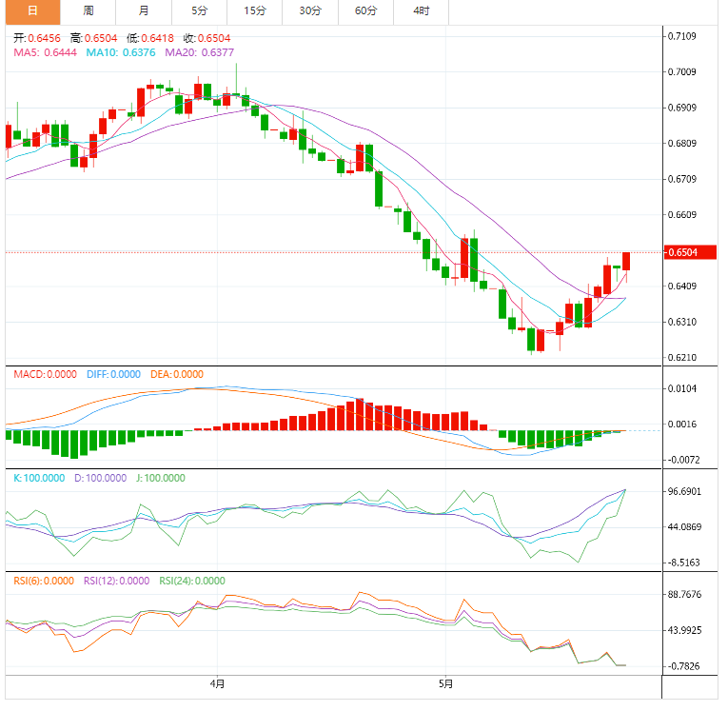Click the closing price 收:0.6504 value
728x711 pixels.
click(207, 38)
